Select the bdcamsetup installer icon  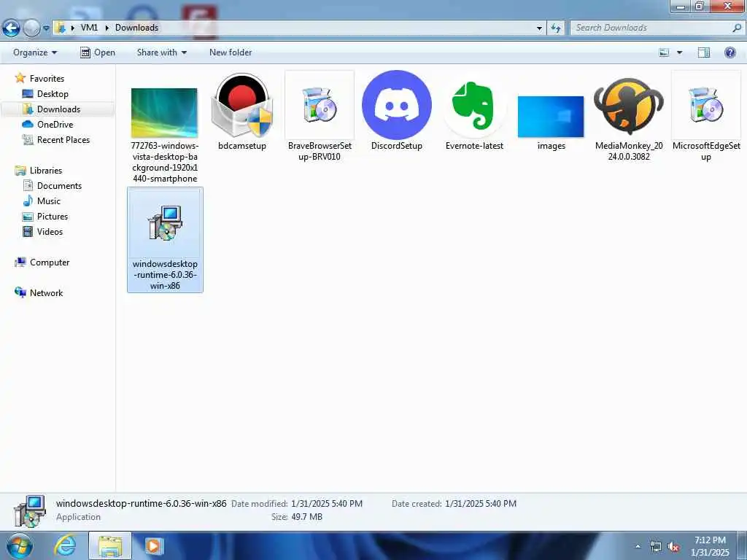tap(242, 105)
